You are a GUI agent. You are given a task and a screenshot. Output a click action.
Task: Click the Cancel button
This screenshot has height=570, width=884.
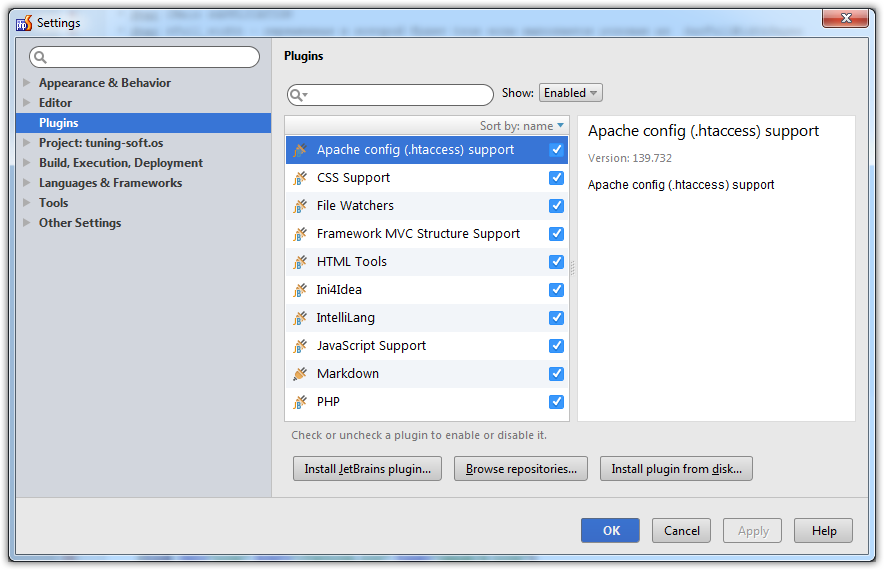click(x=682, y=531)
